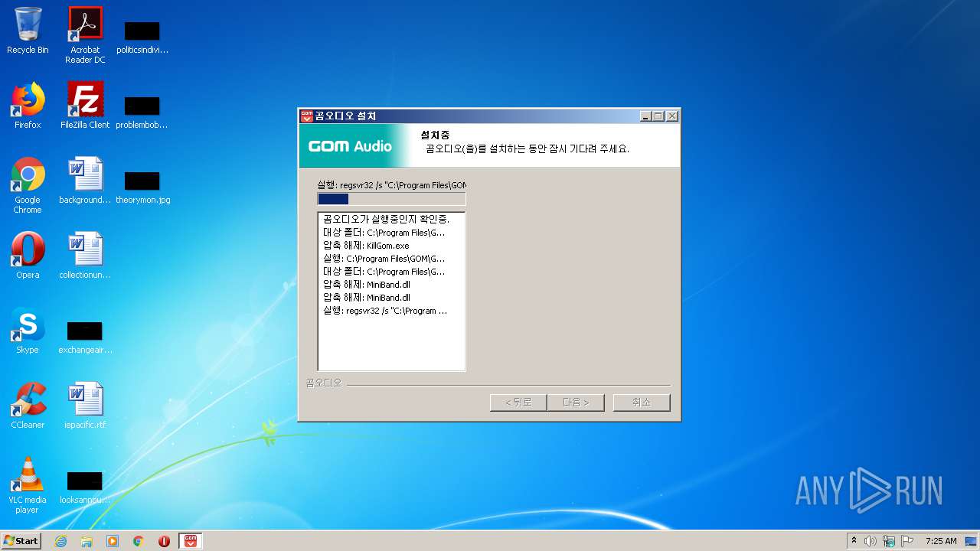Viewport: 980px width, 551px height.
Task: Open Windows Explorer folder in taskbar
Action: click(87, 541)
